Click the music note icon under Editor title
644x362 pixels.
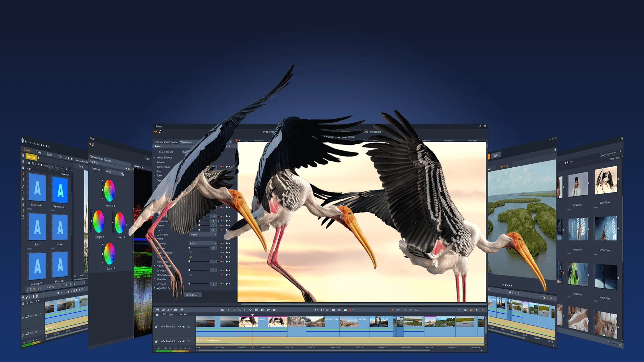click(160, 131)
